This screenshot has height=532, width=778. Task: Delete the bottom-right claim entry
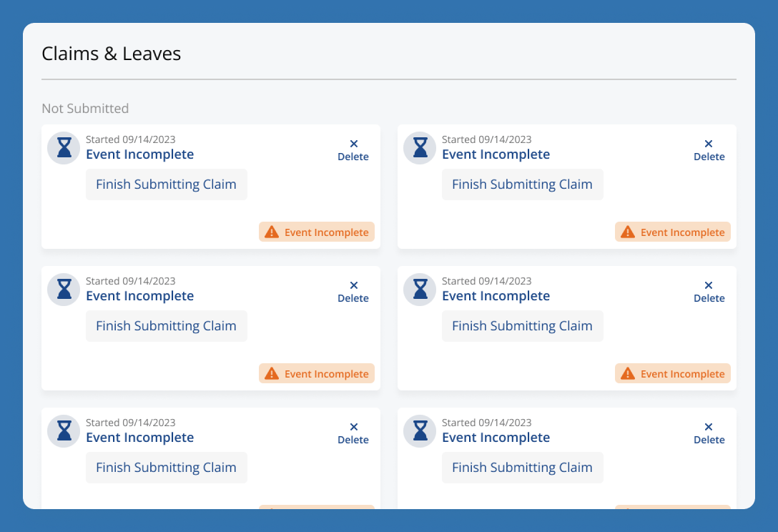pos(709,431)
